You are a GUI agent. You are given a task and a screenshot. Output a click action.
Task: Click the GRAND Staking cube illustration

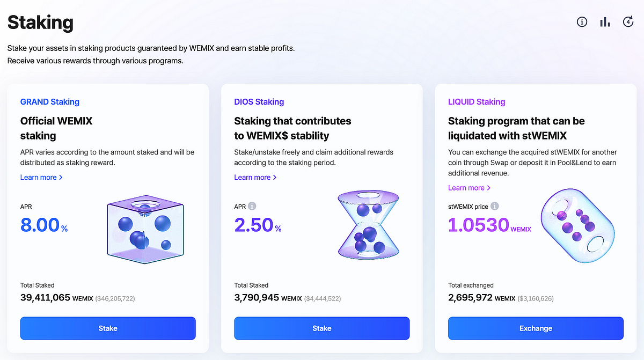coord(145,229)
